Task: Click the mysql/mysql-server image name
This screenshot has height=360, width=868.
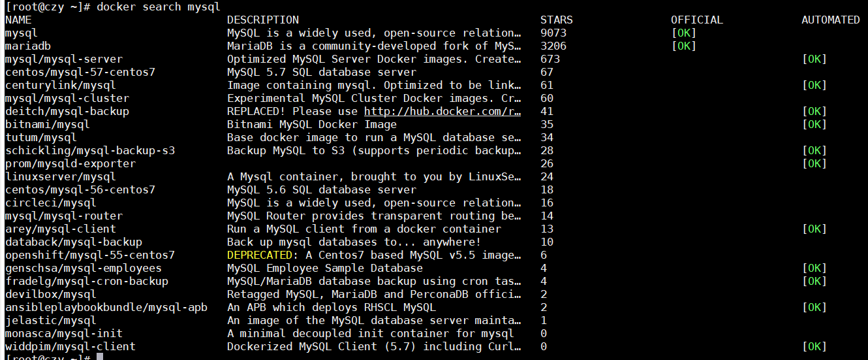Action: [64, 59]
